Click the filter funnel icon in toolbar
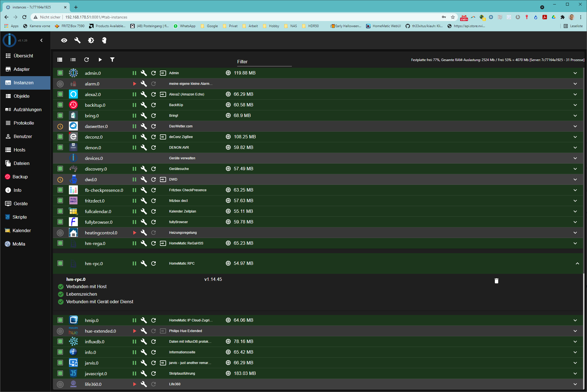 coord(112,60)
